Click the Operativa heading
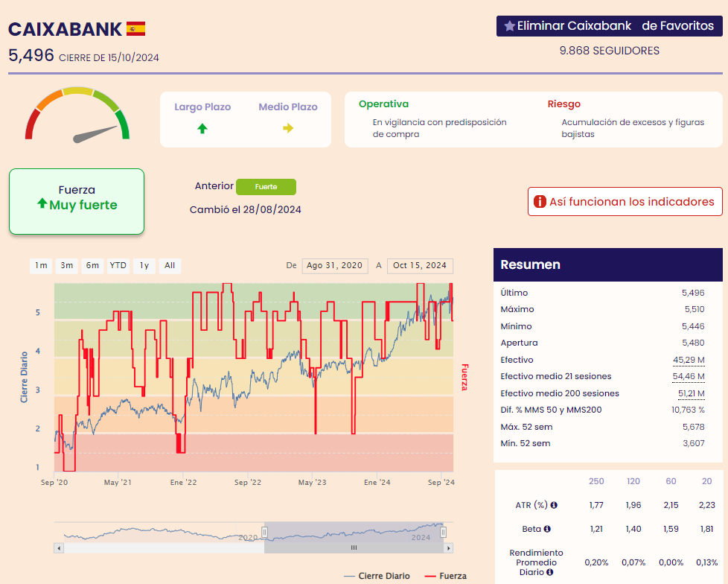This screenshot has height=584, width=728. point(383,104)
